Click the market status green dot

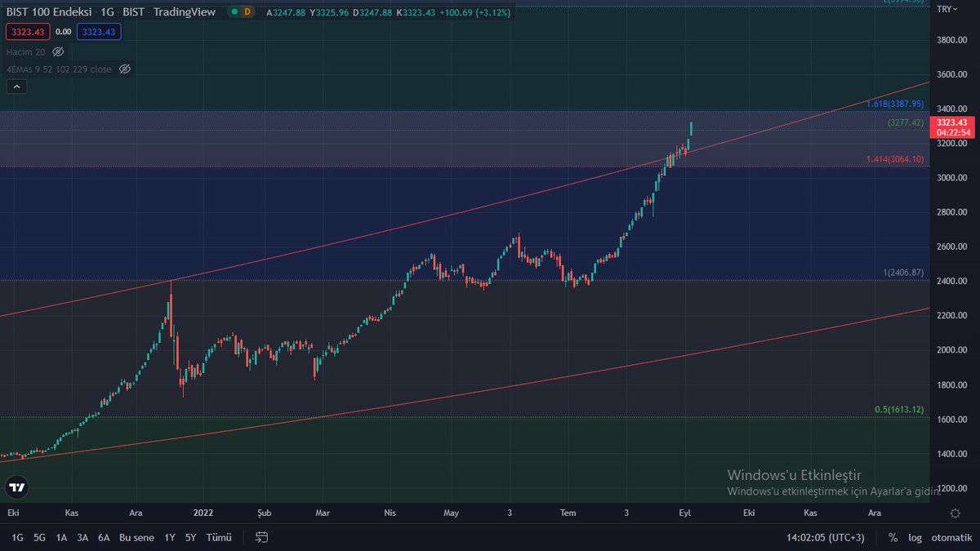235,11
